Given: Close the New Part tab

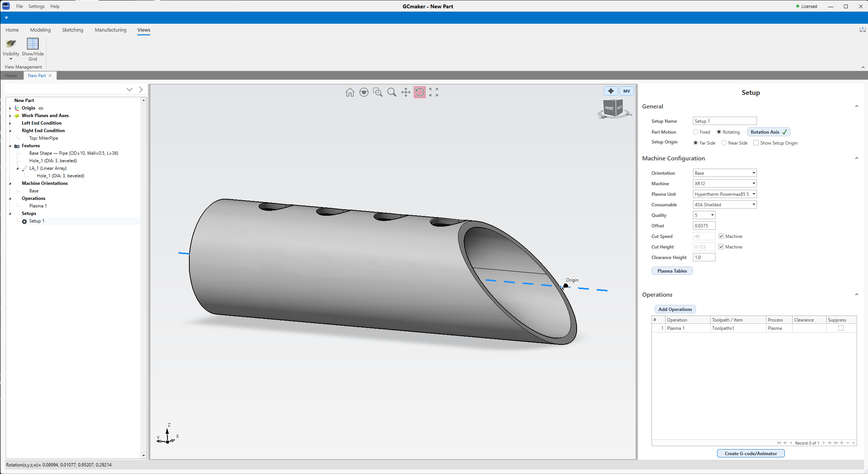Looking at the screenshot, I should (x=50, y=76).
